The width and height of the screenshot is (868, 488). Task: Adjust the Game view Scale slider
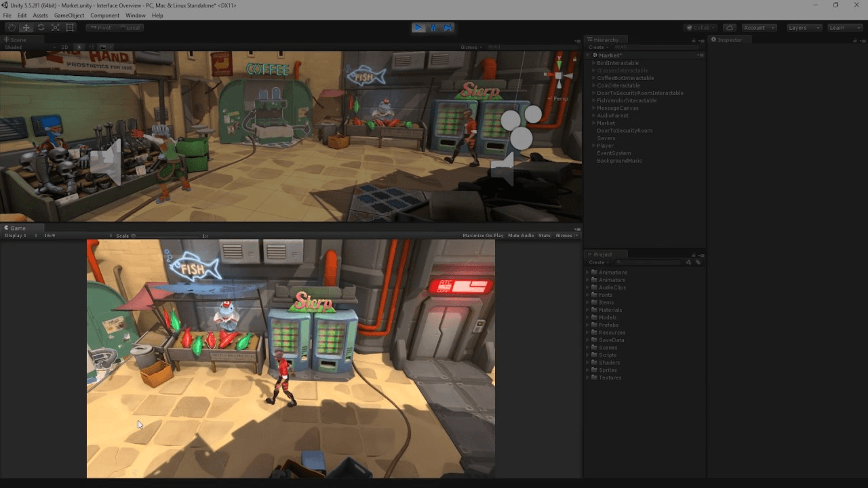click(x=166, y=236)
